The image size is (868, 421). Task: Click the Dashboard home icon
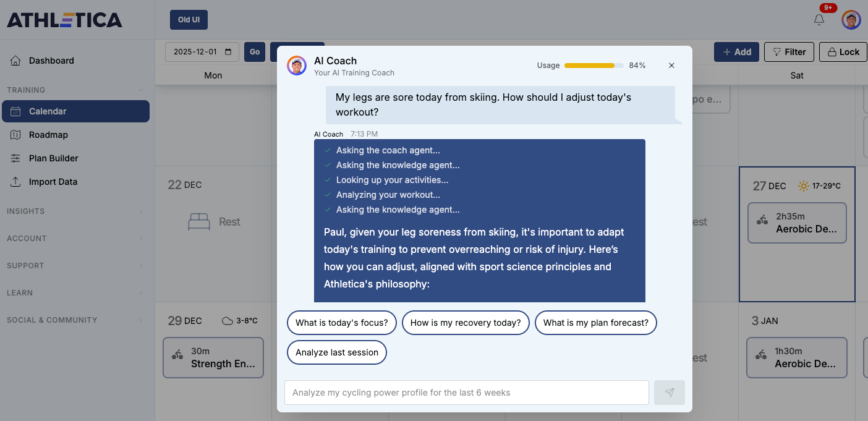pos(15,61)
